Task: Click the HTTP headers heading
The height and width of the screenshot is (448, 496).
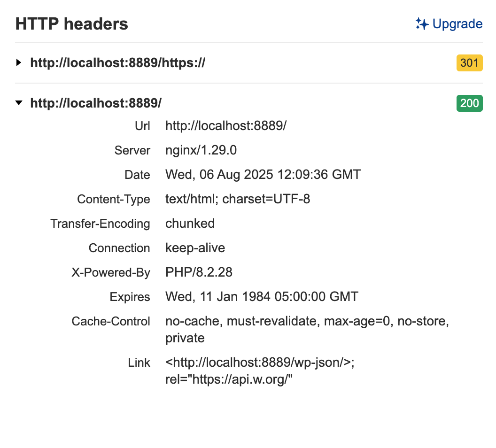Action: (x=72, y=24)
